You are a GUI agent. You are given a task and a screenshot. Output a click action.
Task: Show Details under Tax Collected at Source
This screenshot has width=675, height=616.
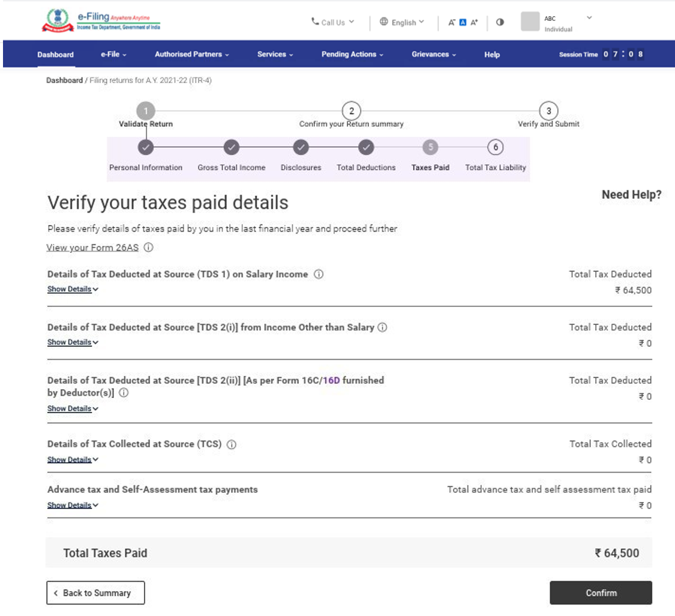pyautogui.click(x=69, y=460)
